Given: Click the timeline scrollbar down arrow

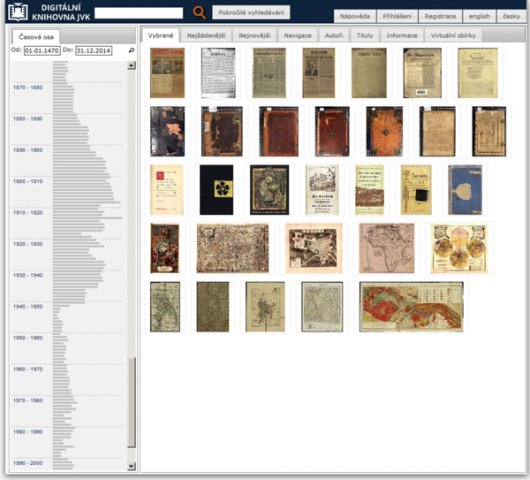Looking at the screenshot, I should click(132, 466).
